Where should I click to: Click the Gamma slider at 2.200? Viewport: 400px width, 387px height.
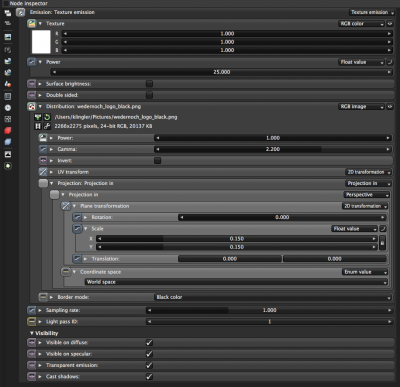[273, 149]
